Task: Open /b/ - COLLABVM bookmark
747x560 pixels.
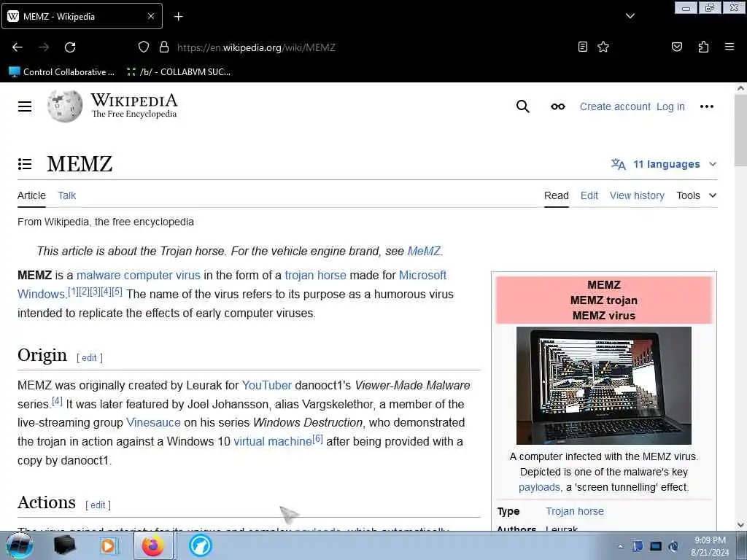Action: (x=178, y=72)
